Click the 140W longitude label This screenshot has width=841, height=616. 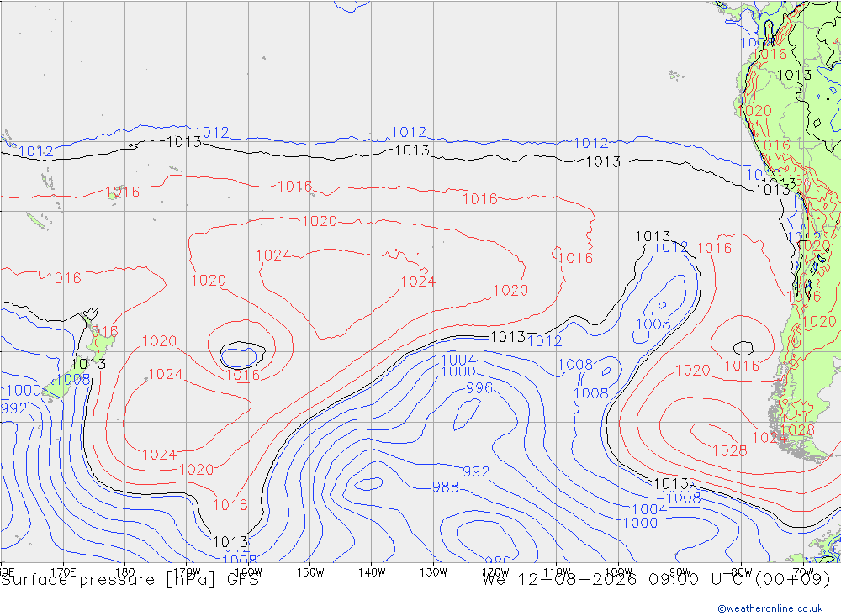372,572
